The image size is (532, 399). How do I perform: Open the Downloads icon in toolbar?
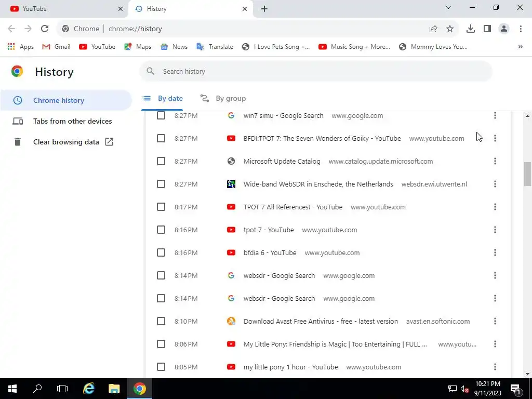click(471, 29)
